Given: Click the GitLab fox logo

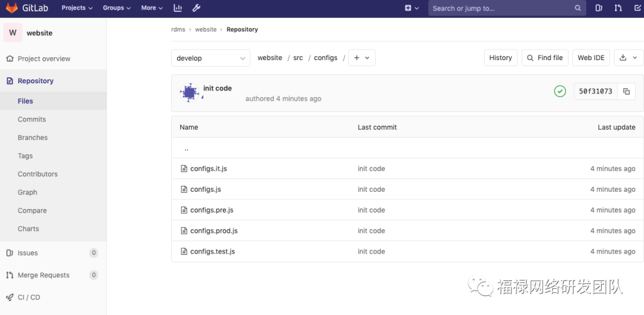Looking at the screenshot, I should point(12,8).
